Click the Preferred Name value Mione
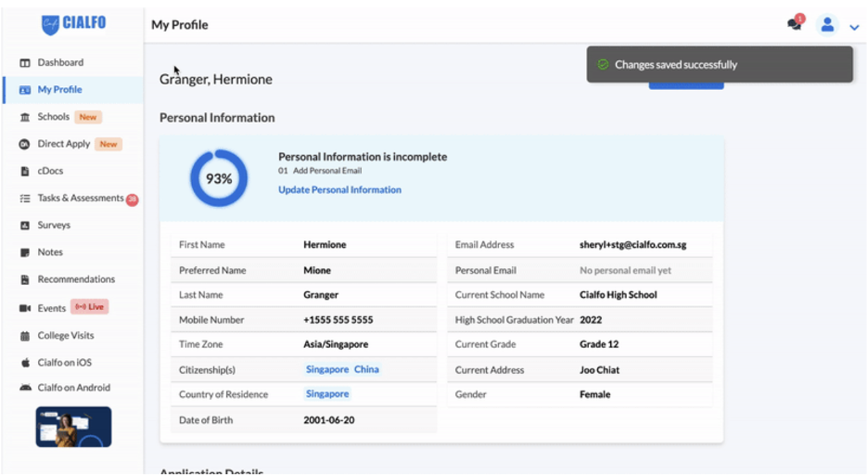The image size is (868, 475). tap(317, 271)
